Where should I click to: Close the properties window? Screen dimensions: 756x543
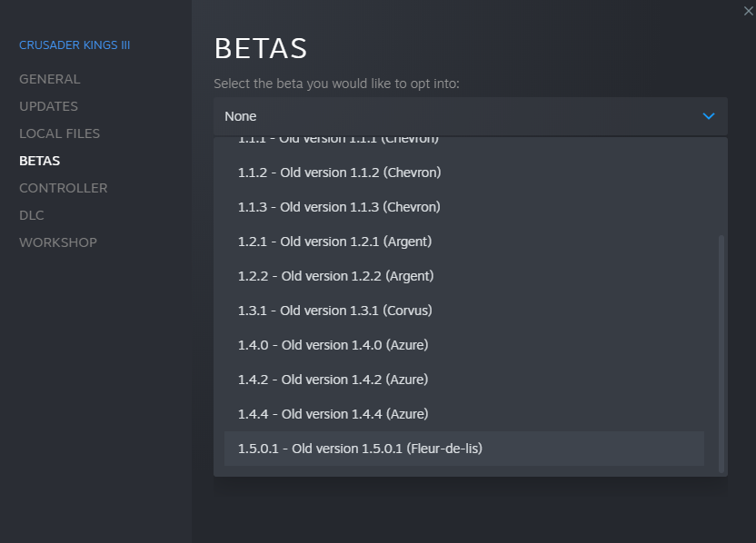(749, 11)
